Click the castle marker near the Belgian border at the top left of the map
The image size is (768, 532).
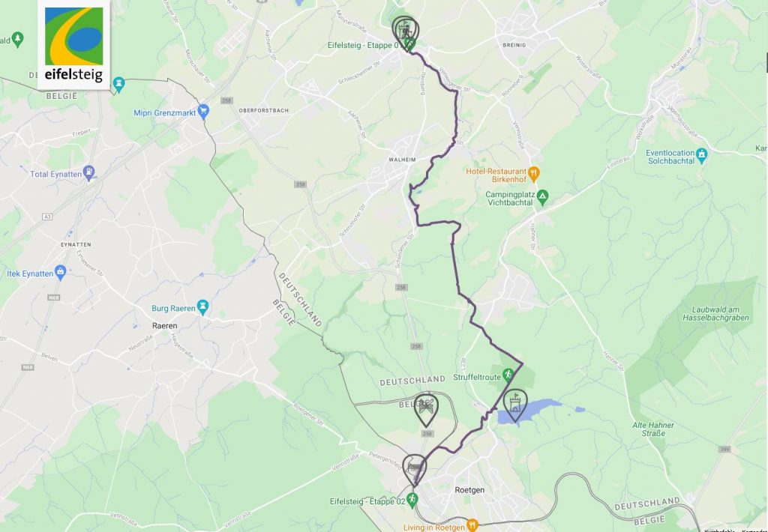(118, 85)
